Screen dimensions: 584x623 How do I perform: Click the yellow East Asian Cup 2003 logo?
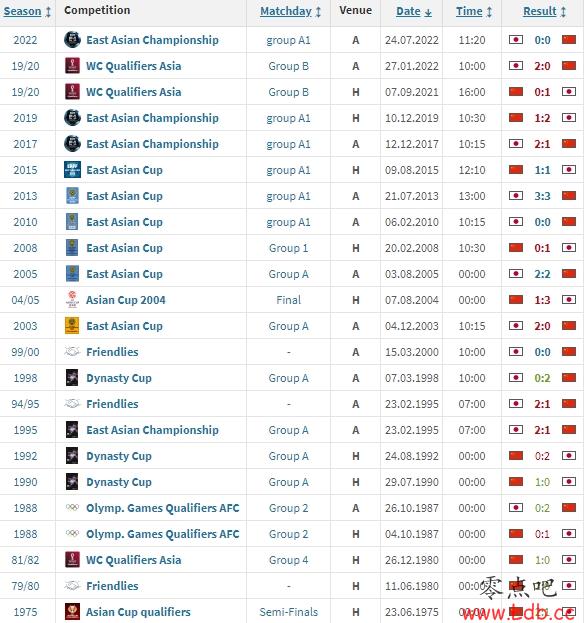72,325
